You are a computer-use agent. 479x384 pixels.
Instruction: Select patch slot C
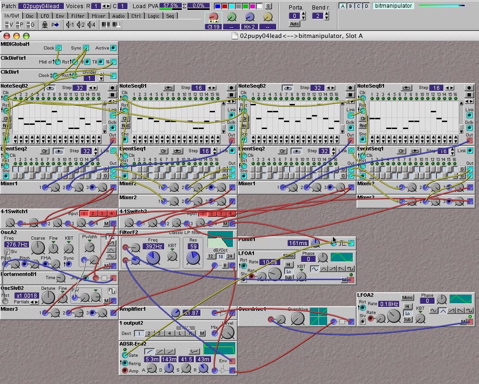click(358, 6)
